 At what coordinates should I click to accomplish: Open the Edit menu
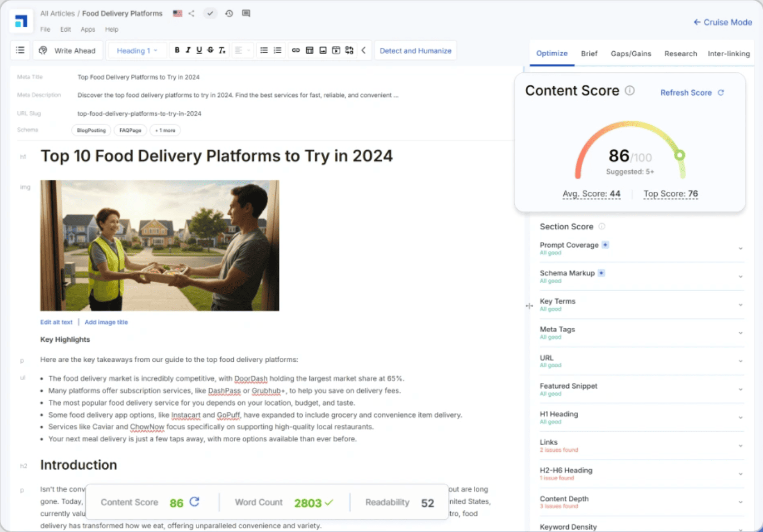pos(66,29)
